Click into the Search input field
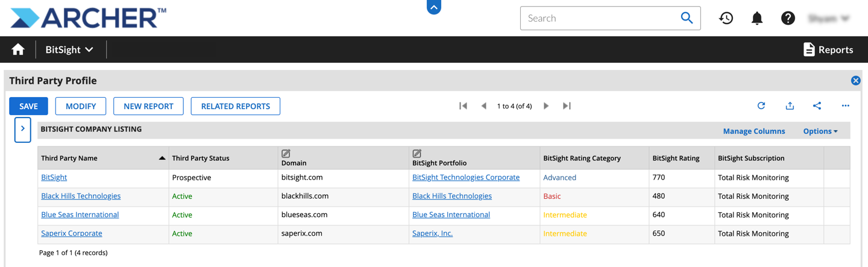The image size is (868, 267). point(597,18)
